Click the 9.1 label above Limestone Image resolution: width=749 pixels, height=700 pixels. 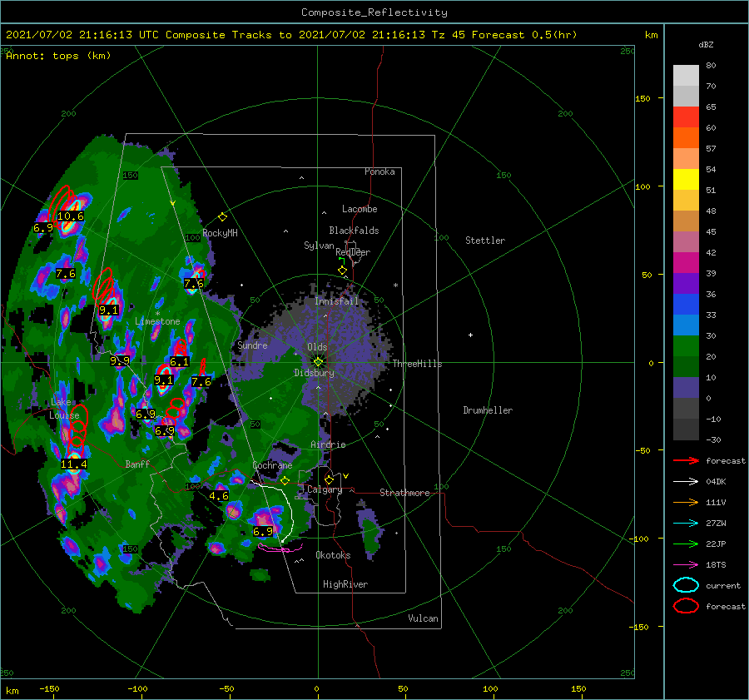click(x=108, y=310)
